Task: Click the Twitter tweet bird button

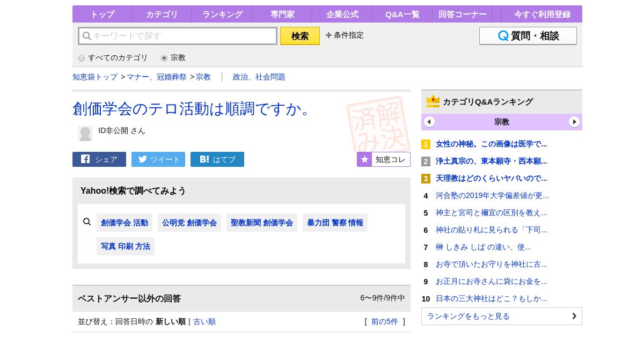Action: (x=158, y=159)
